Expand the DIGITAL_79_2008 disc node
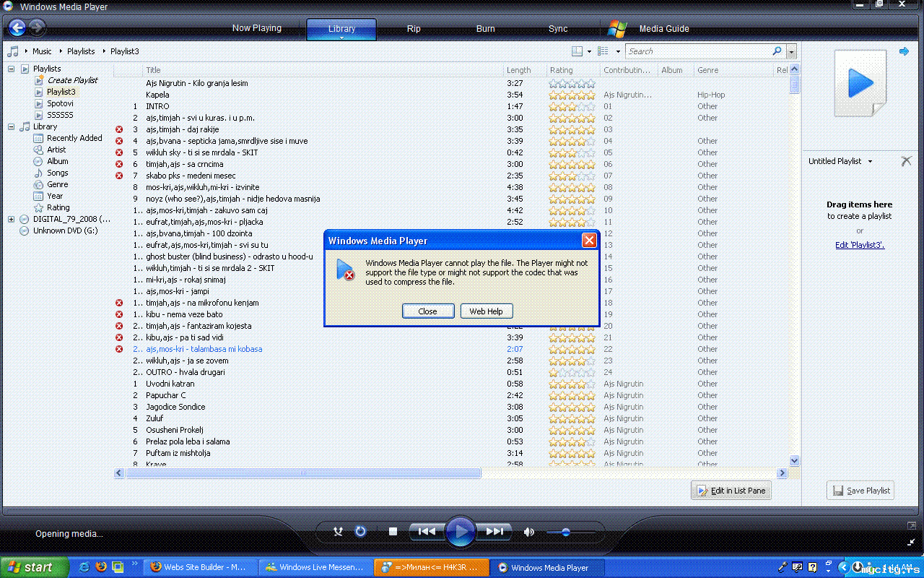This screenshot has width=924, height=578. [x=12, y=219]
